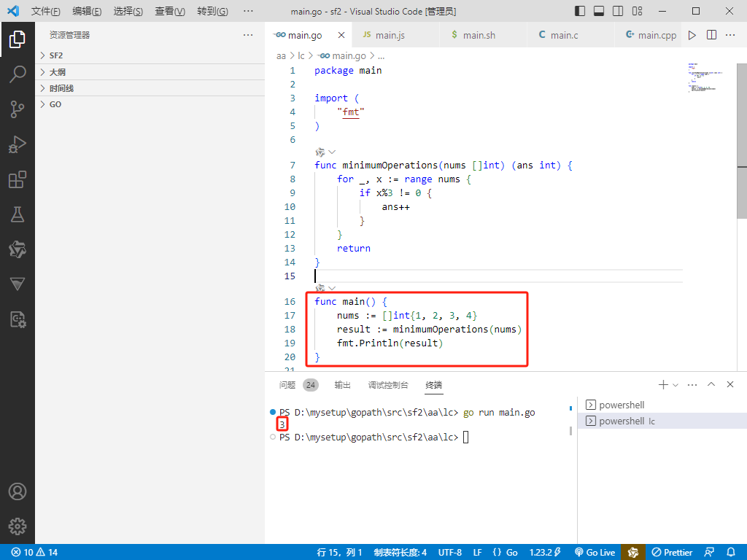This screenshot has height=560, width=747.
Task: Open the Accounts icon in activity bar
Action: [18, 491]
